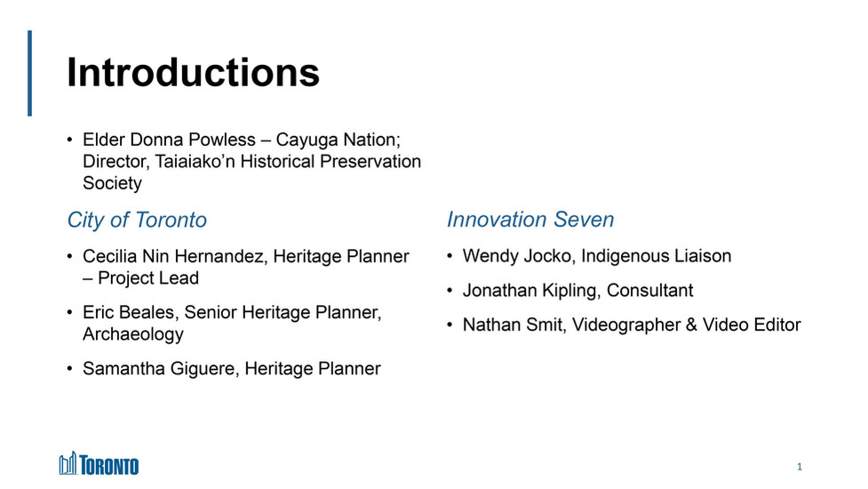Click the Innovation Seven heading
Viewport: 868px width, 489px height.
point(530,220)
